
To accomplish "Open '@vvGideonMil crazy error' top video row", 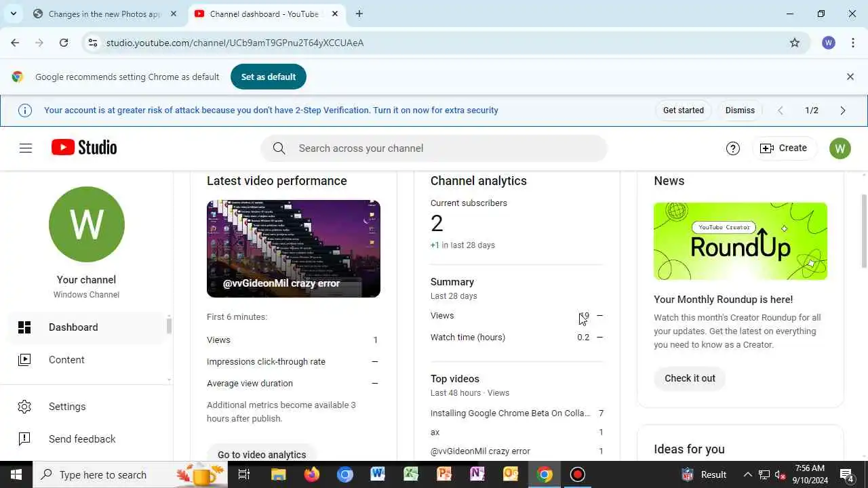I will (517, 451).
